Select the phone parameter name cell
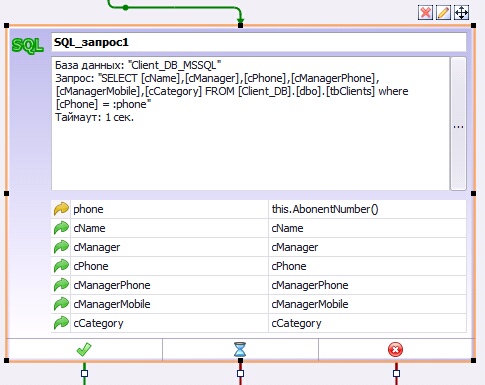This screenshot has height=385, width=485. pyautogui.click(x=169, y=209)
